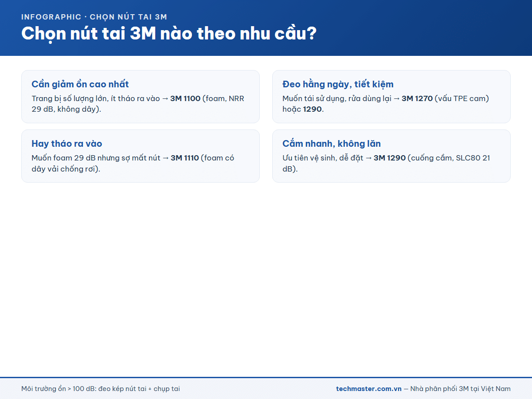Click the bold '3M 1110' product name
The width and height of the screenshot is (532, 399).
(x=185, y=158)
